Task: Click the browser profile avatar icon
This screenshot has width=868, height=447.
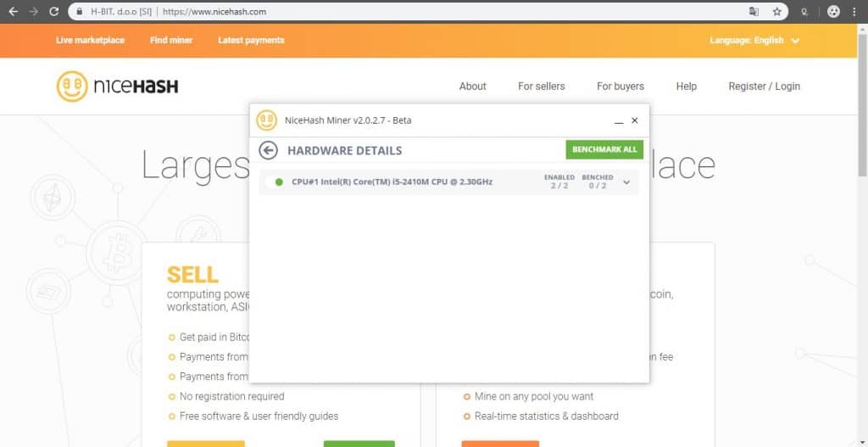Action: coord(834,12)
